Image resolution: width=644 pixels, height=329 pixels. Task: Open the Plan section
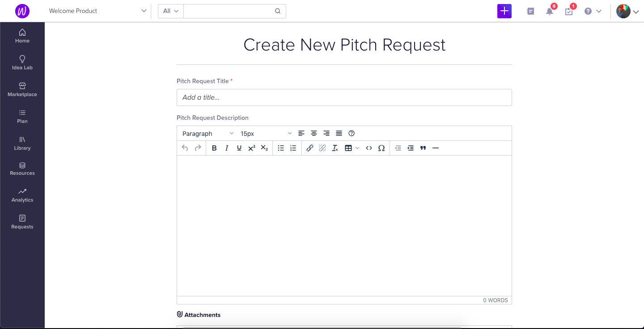[22, 116]
